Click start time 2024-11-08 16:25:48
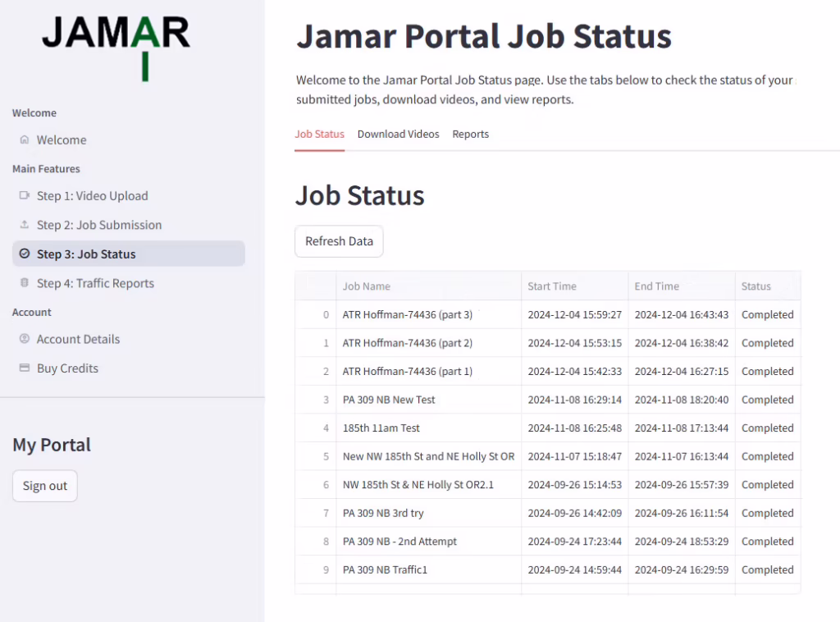 (575, 428)
